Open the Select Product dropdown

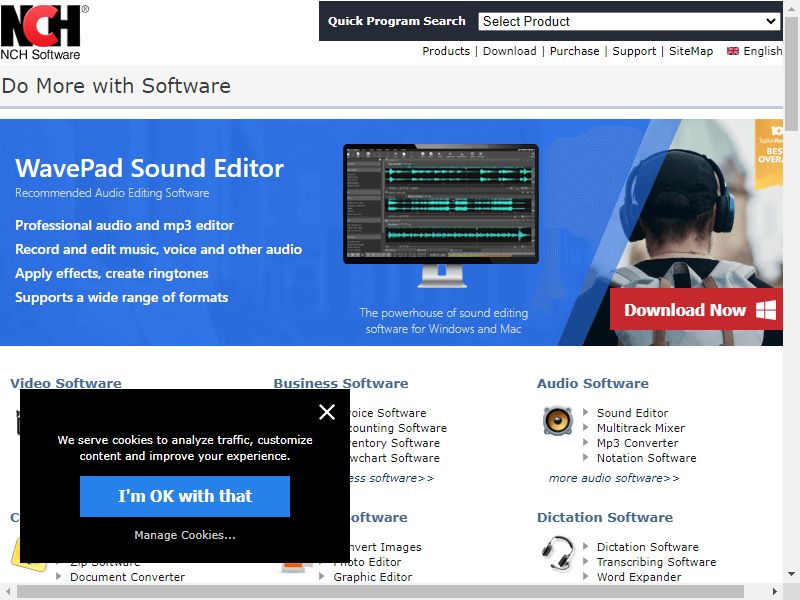(628, 21)
